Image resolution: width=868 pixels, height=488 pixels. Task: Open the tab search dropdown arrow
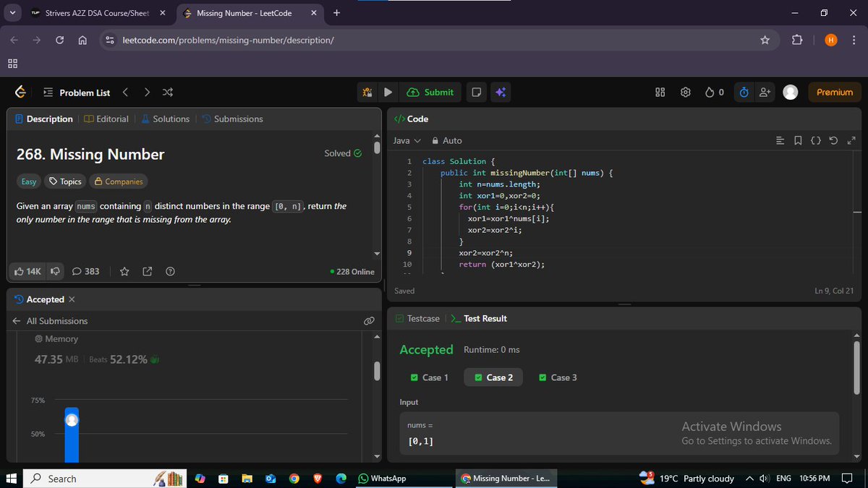[13, 13]
